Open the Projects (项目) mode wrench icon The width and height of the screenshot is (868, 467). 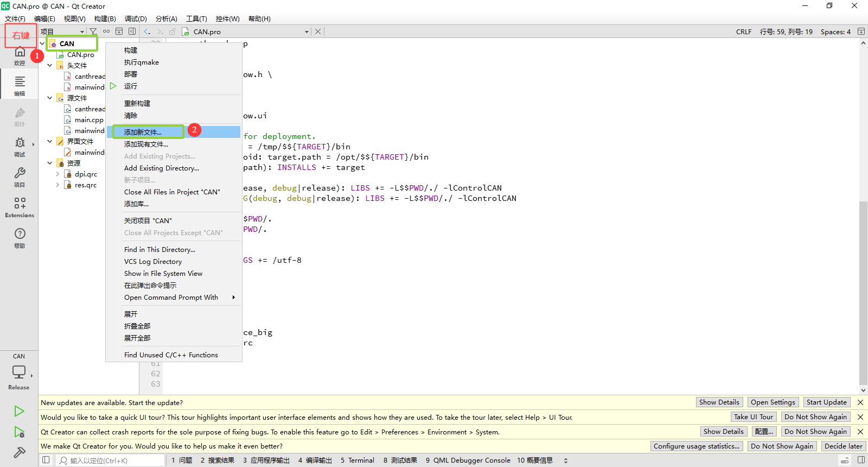[x=20, y=177]
